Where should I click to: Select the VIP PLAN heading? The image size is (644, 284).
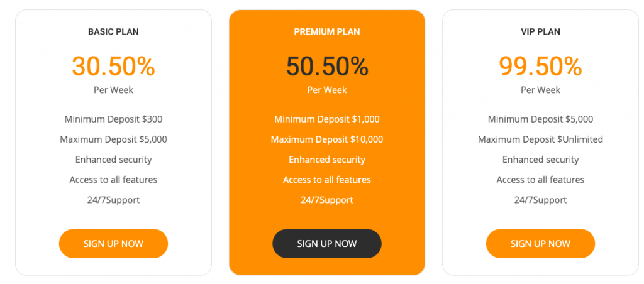(540, 31)
